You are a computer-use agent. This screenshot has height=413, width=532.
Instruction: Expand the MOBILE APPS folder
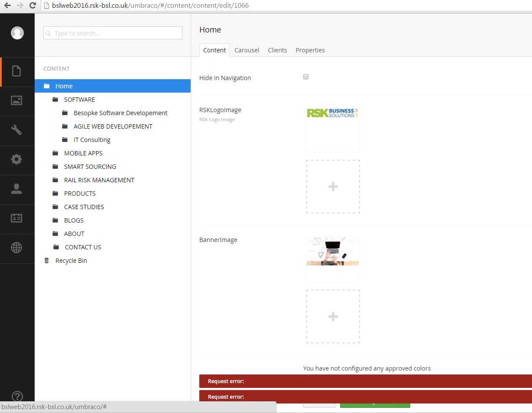[83, 153]
